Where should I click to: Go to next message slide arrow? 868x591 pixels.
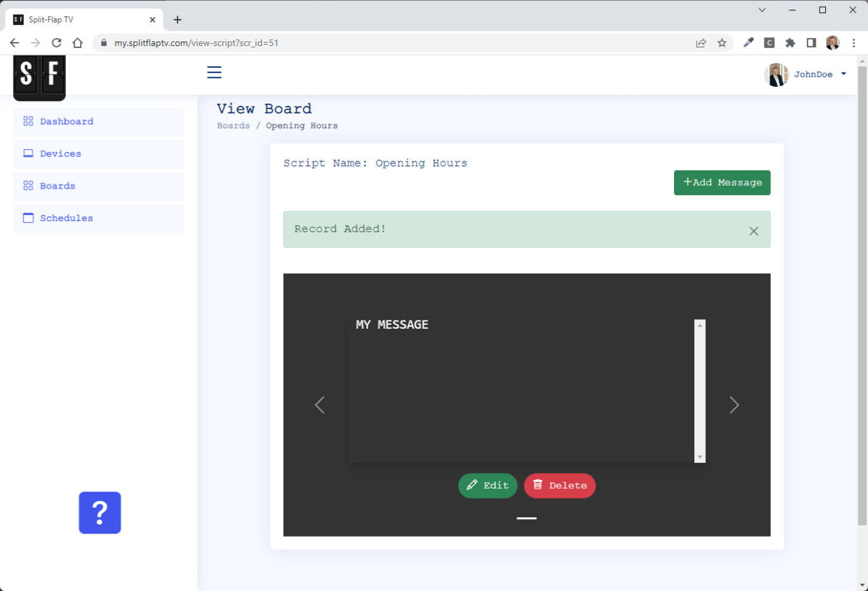point(734,405)
